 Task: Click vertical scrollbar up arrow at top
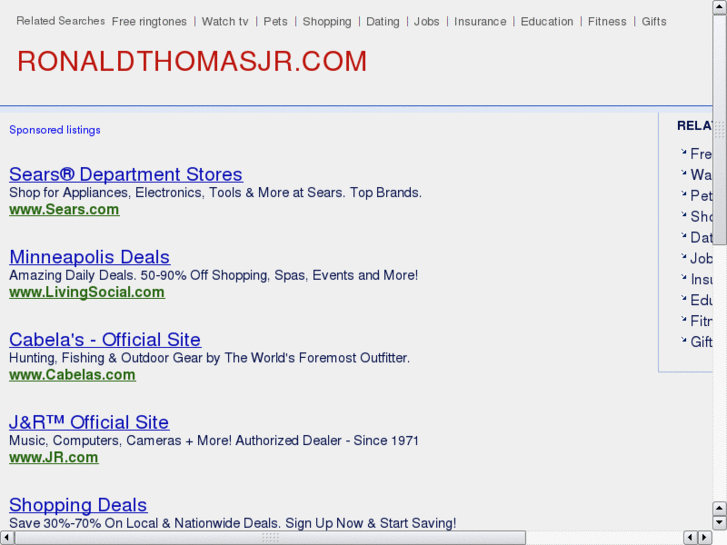[720, 7]
